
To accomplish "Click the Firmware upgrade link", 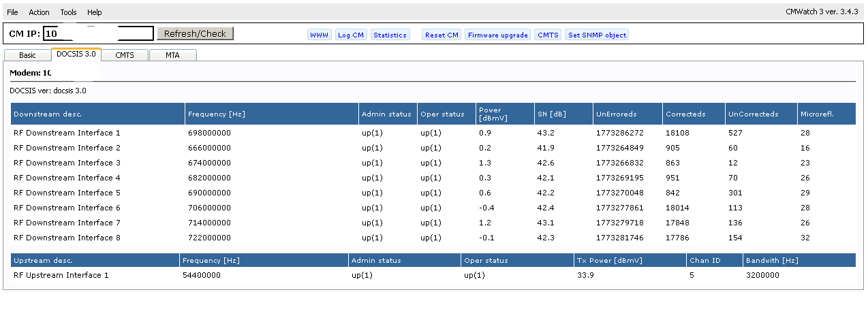I will (x=497, y=35).
